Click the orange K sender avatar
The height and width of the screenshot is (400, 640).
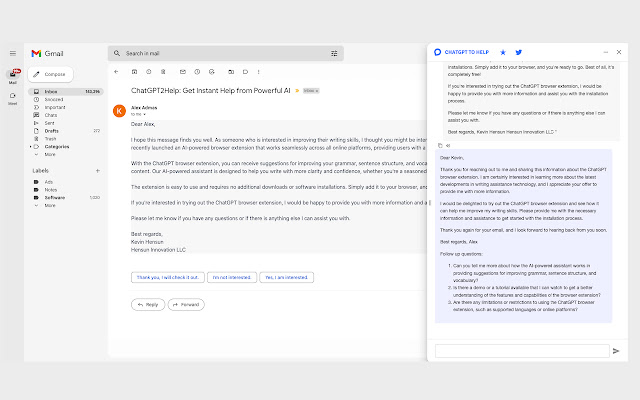(x=119, y=111)
